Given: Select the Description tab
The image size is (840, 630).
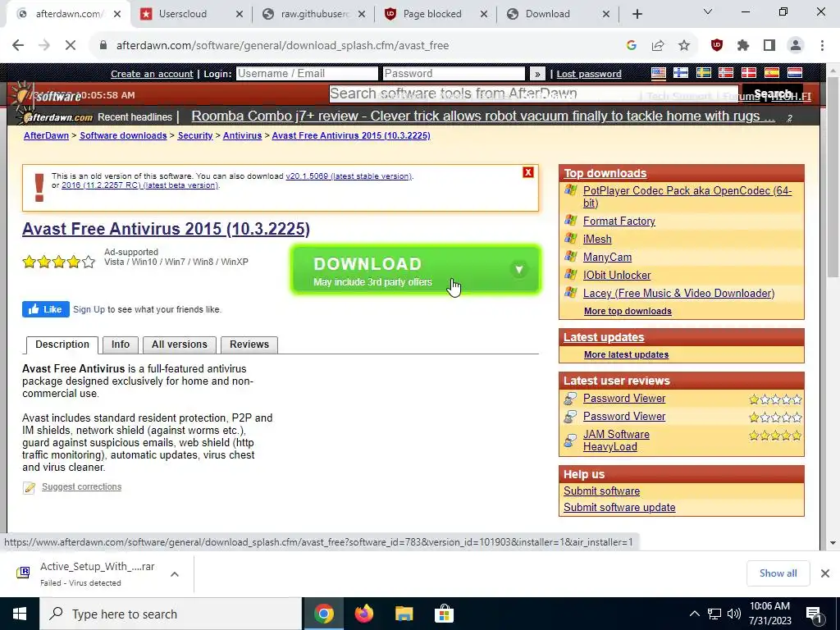Looking at the screenshot, I should [62, 345].
